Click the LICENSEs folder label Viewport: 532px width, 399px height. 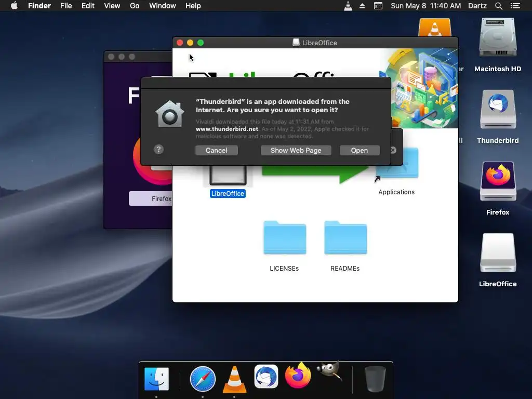pyautogui.click(x=284, y=269)
